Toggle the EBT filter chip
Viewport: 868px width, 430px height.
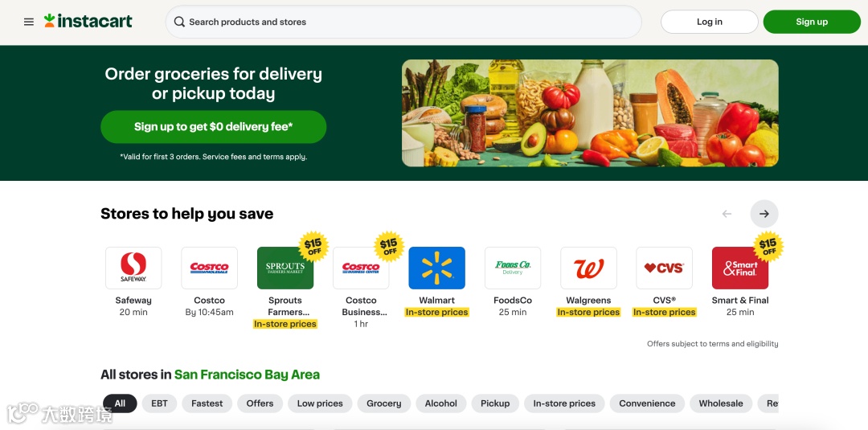(x=159, y=403)
